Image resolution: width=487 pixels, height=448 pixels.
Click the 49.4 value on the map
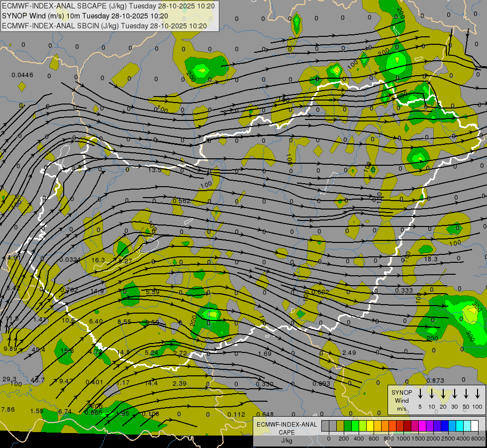click(x=38, y=350)
